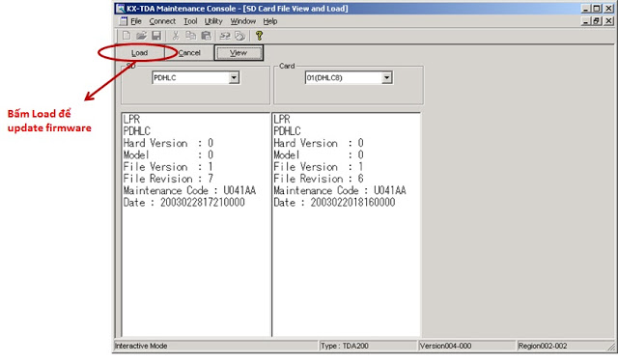Click File Revision : 7 in SD pane
This screenshot has height=364, width=618.
point(168,179)
